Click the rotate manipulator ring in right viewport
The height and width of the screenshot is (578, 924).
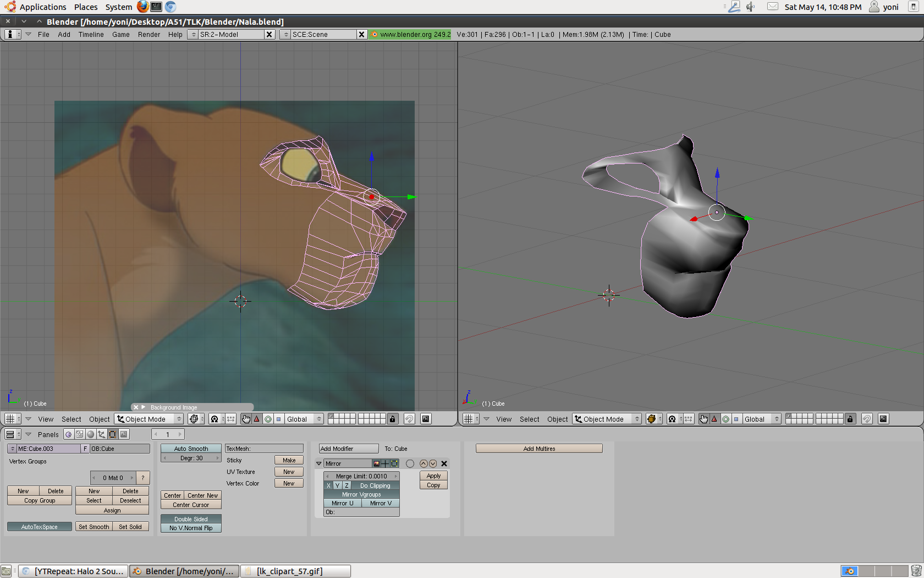coord(725,419)
